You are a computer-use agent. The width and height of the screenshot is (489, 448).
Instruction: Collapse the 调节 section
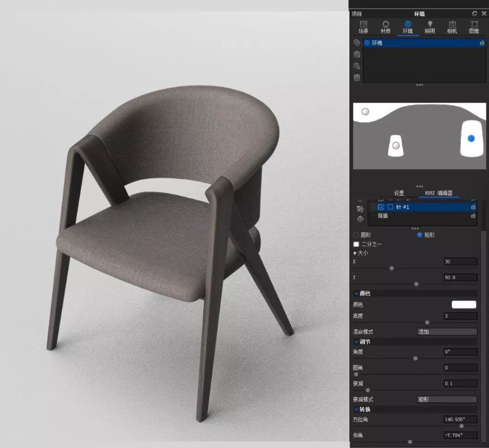click(x=357, y=342)
